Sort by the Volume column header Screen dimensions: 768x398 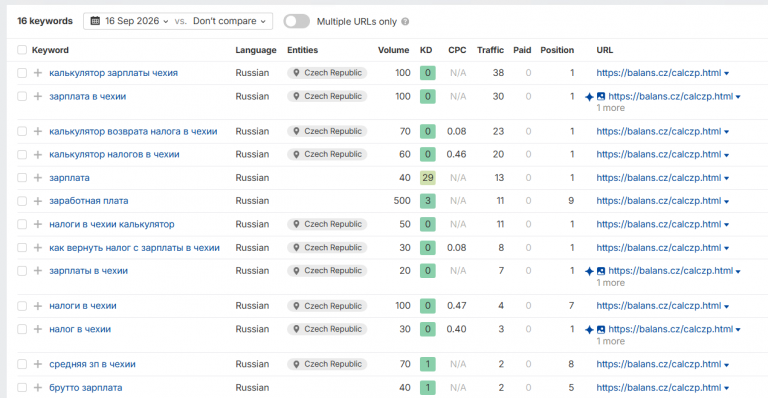coord(393,50)
